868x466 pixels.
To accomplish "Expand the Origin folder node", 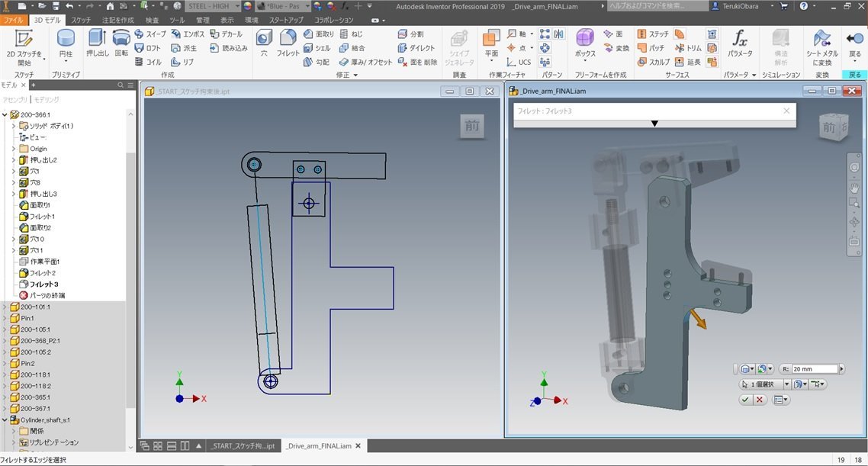I will tap(14, 149).
